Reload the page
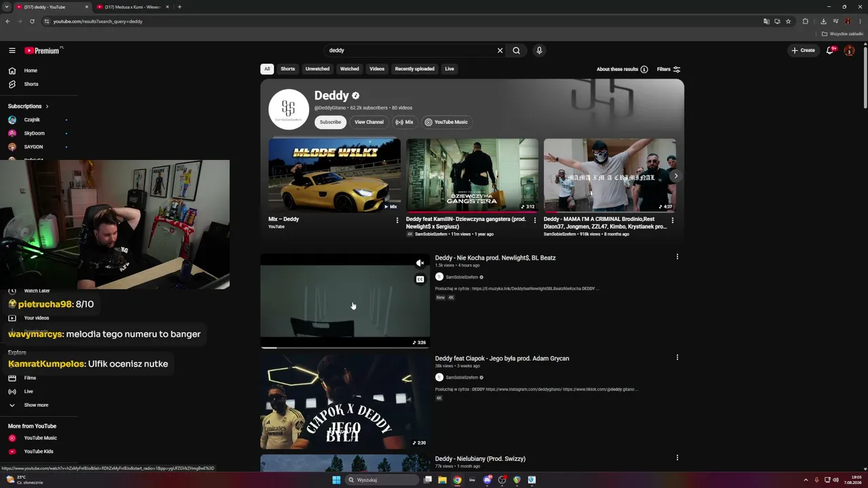 (x=32, y=21)
